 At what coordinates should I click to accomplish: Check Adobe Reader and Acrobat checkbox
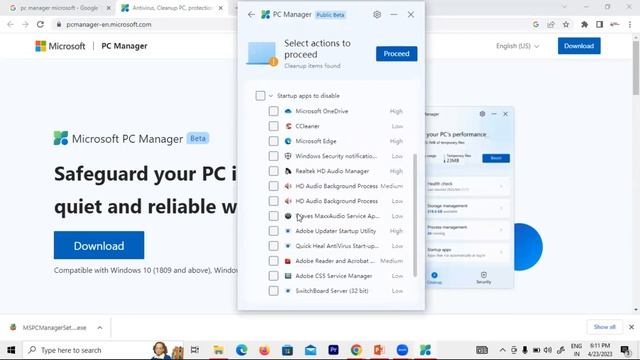pyautogui.click(x=273, y=261)
